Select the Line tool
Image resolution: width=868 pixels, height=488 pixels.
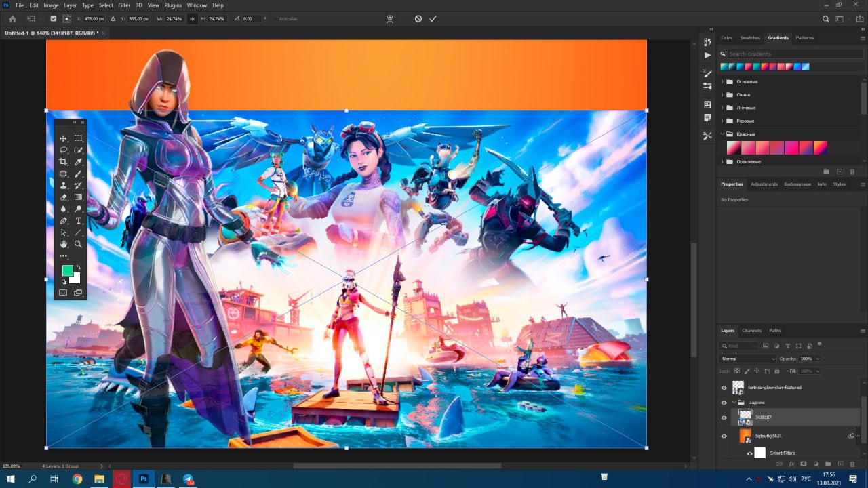click(79, 232)
